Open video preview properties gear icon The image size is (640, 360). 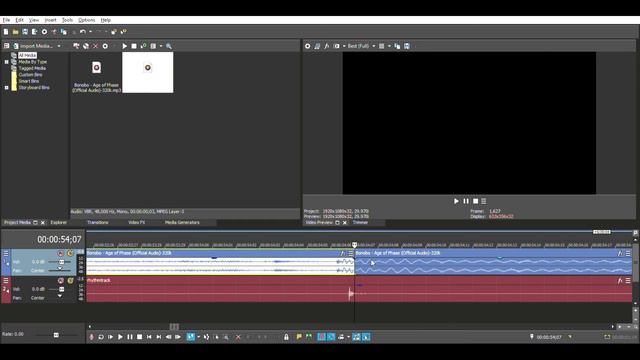307,46
